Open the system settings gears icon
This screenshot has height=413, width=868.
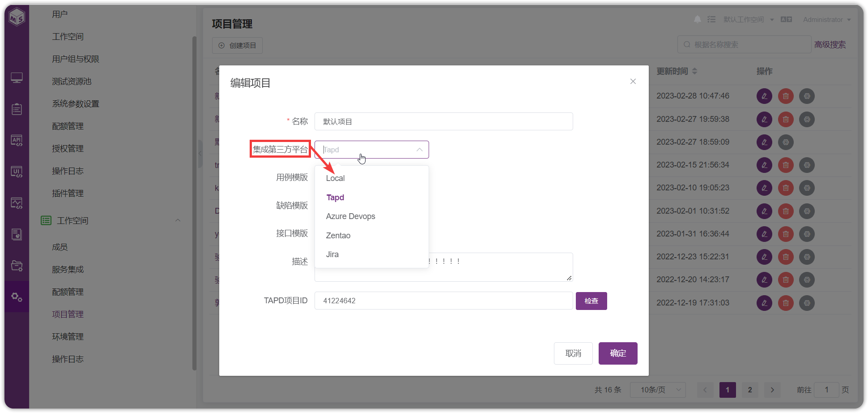click(x=17, y=297)
